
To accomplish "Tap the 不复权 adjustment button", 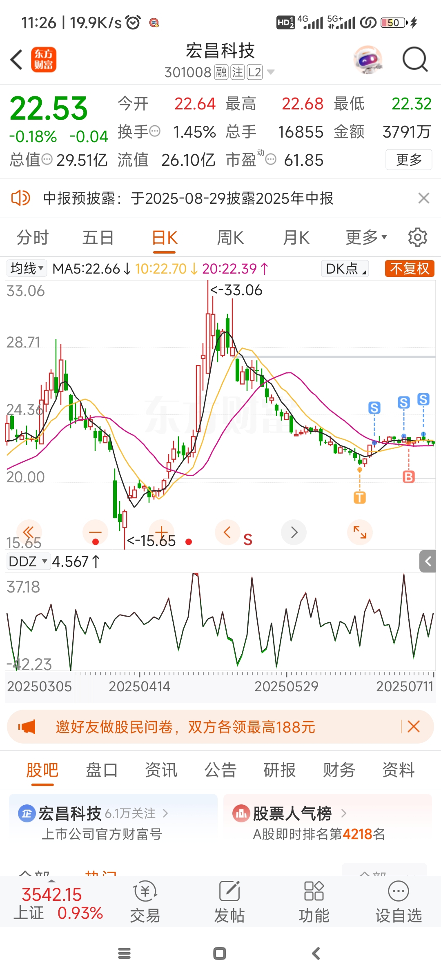I will [x=410, y=268].
